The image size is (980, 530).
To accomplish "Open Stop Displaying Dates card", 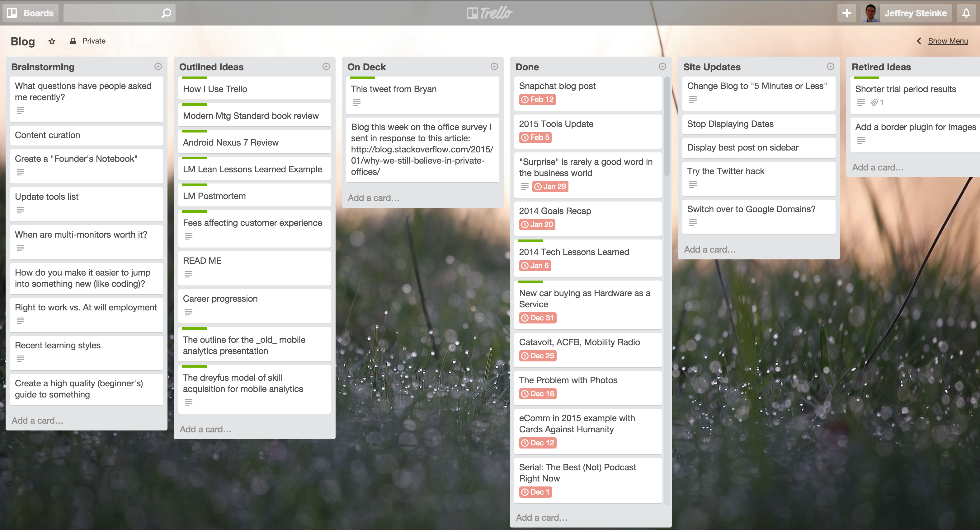I will pos(759,124).
